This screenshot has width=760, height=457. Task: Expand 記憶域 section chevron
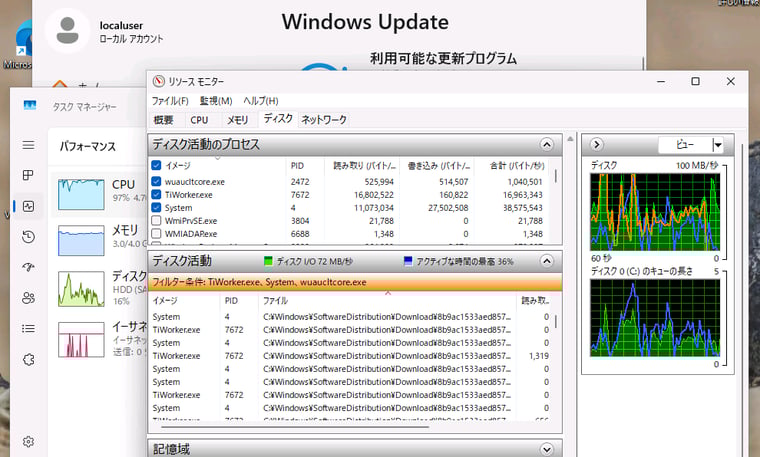[546, 449]
